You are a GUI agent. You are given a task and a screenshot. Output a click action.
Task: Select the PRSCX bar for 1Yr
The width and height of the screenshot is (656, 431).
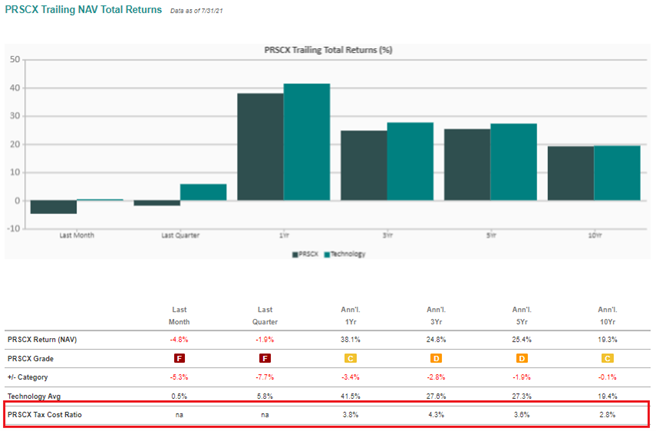pos(260,147)
